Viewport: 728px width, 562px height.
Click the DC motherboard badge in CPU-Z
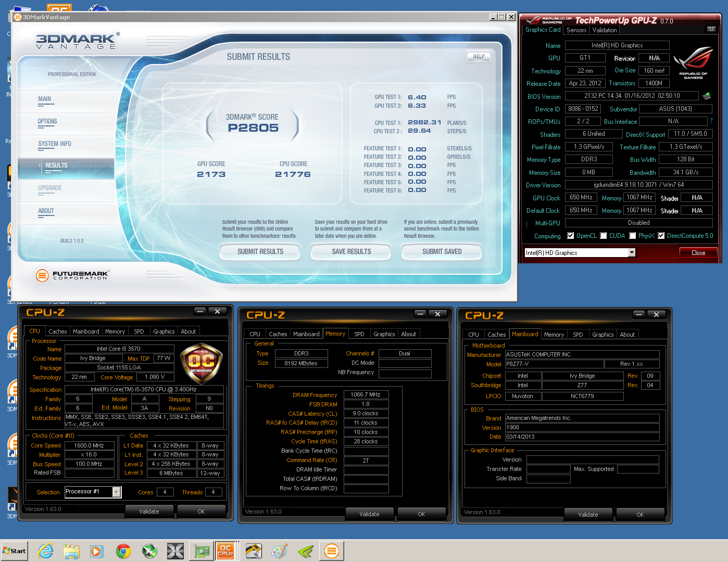[x=201, y=363]
